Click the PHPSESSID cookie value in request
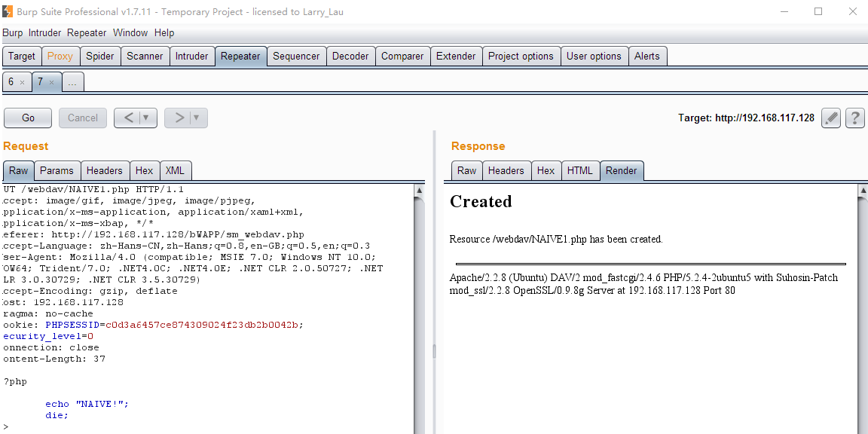 203,325
